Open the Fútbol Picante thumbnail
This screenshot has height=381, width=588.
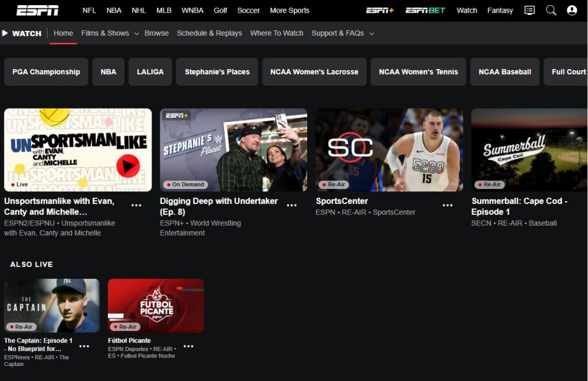point(156,306)
